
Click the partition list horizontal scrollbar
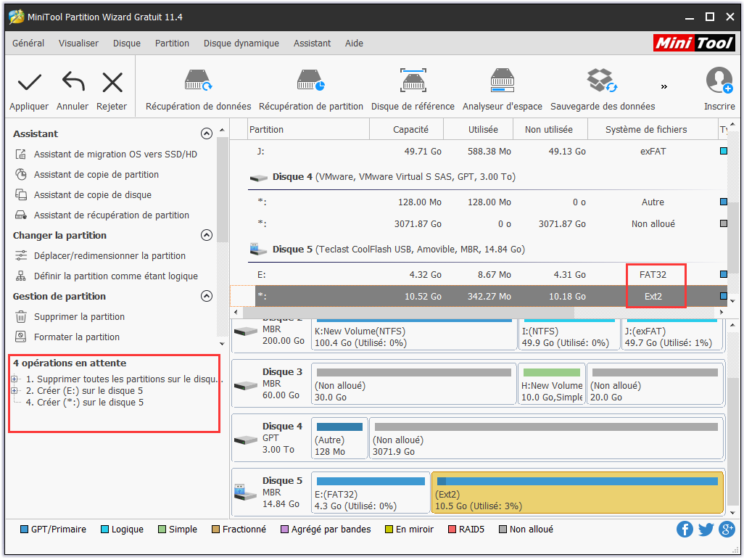408,313
